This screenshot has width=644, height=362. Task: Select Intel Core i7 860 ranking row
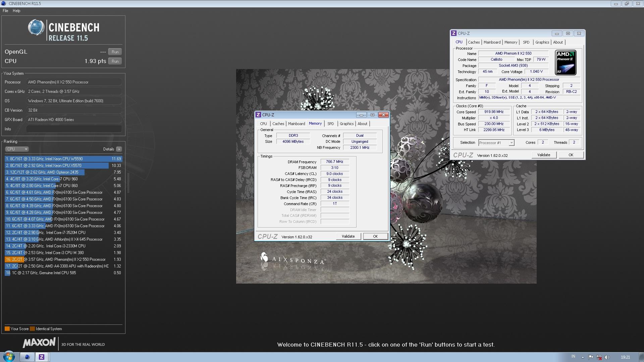tap(63, 186)
